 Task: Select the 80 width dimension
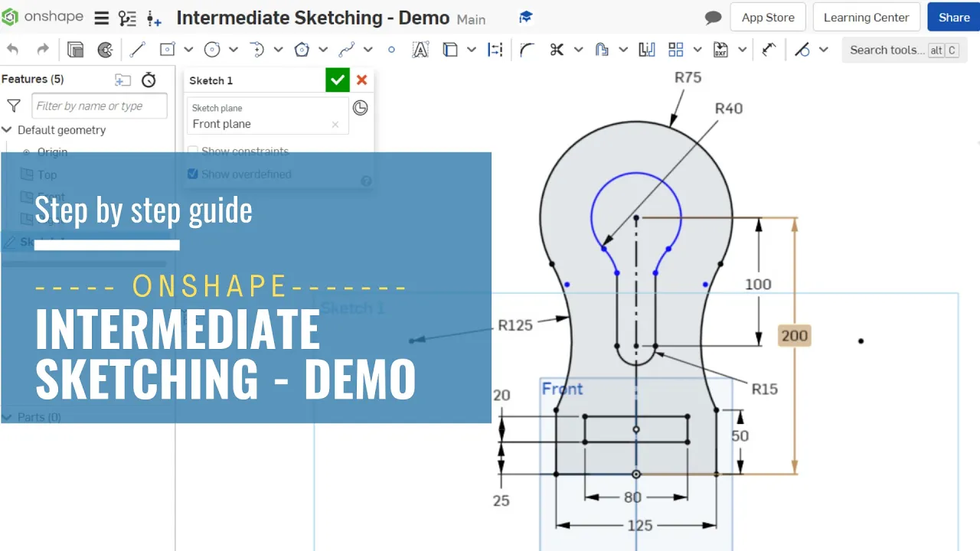click(632, 497)
